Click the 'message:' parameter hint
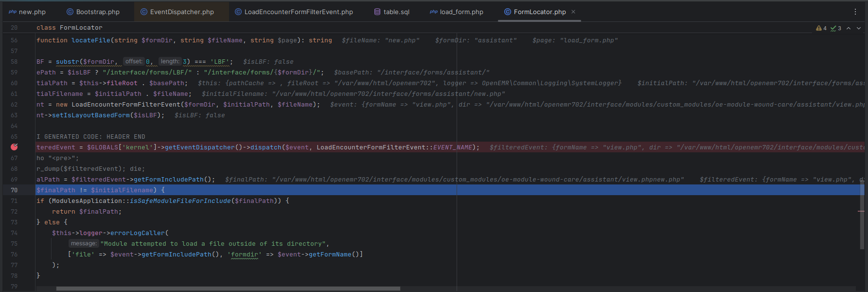The height and width of the screenshot is (292, 868). click(84, 243)
